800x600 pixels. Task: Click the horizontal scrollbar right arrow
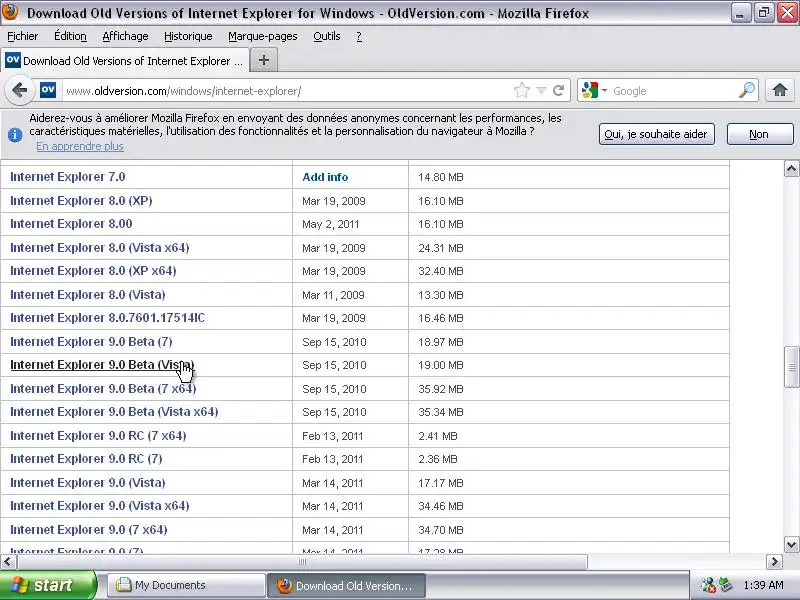coord(774,562)
